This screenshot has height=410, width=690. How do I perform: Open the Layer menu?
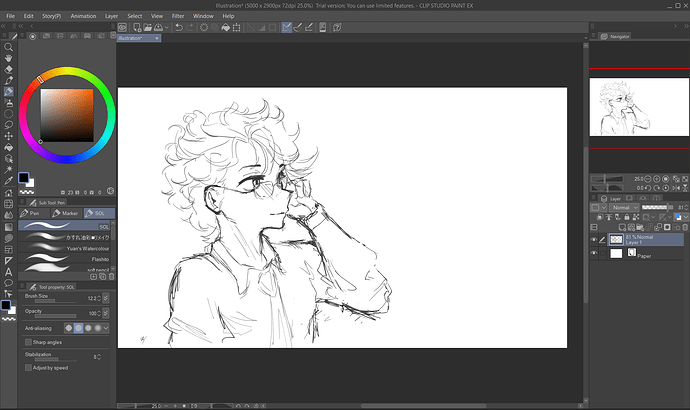111,16
